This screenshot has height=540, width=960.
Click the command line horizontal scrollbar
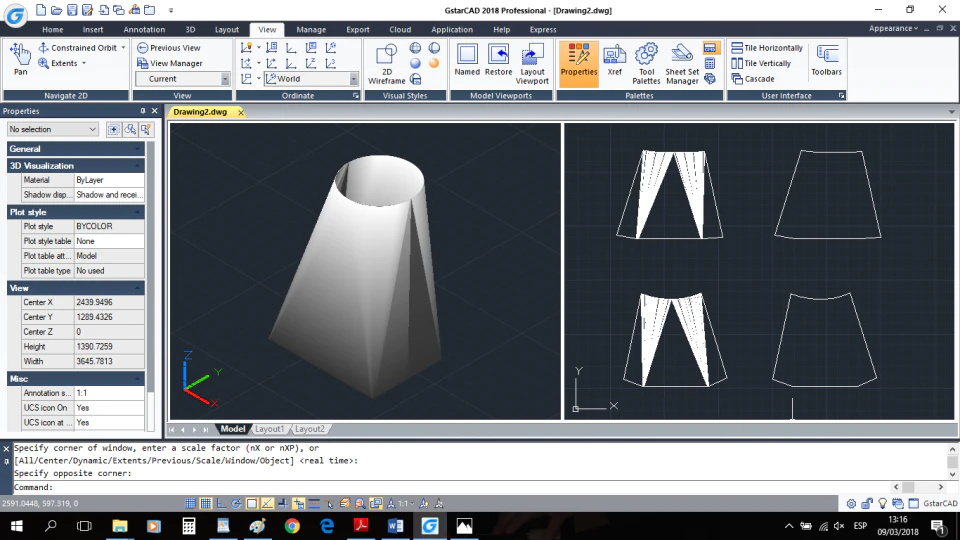918,487
